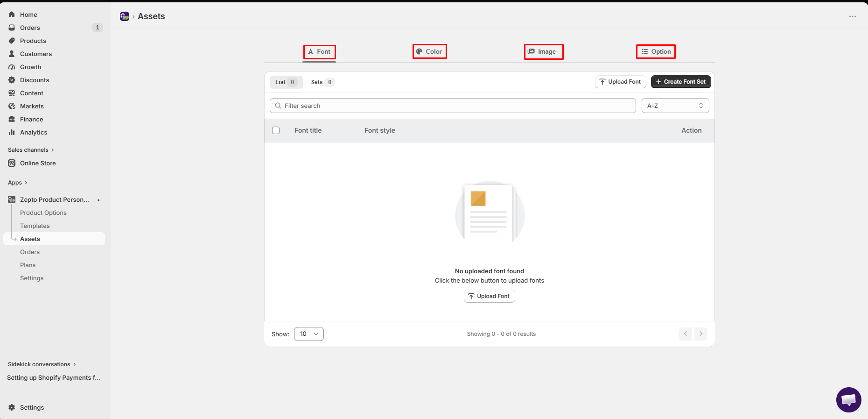Screen dimensions: 868x419
Task: Click the Finance bank icon
Action: (12, 119)
